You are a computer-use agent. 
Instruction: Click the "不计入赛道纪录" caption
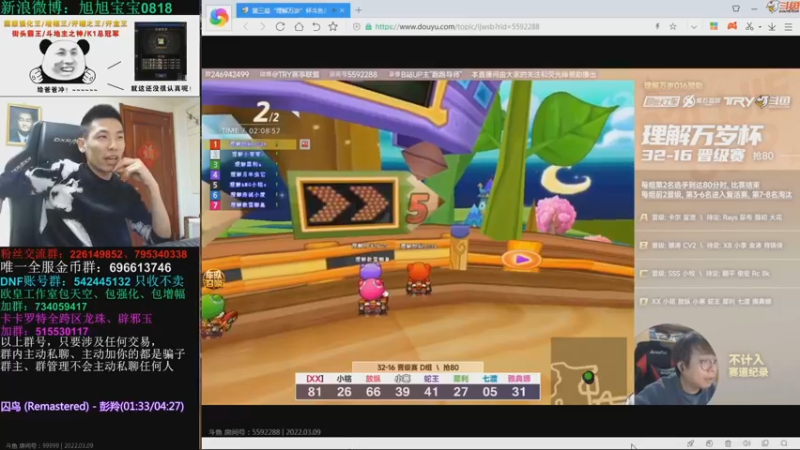(748, 366)
